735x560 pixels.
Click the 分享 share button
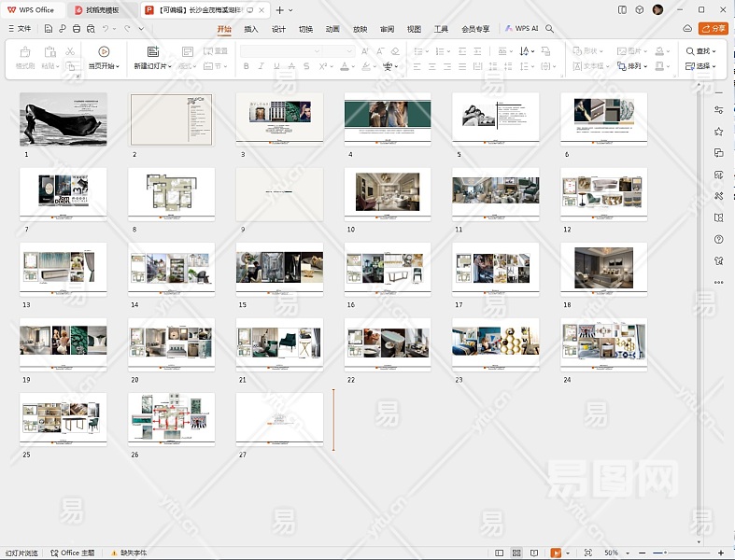click(714, 29)
